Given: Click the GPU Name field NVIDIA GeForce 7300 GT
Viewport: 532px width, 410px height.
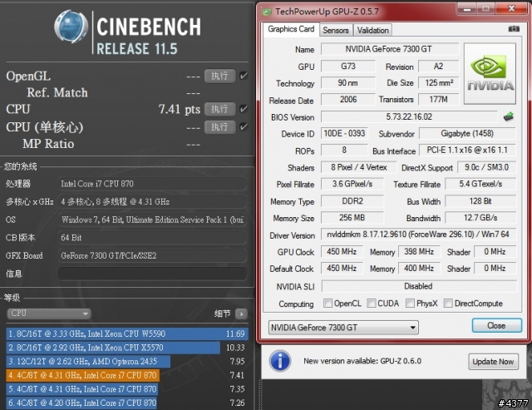Looking at the screenshot, I should (x=390, y=49).
